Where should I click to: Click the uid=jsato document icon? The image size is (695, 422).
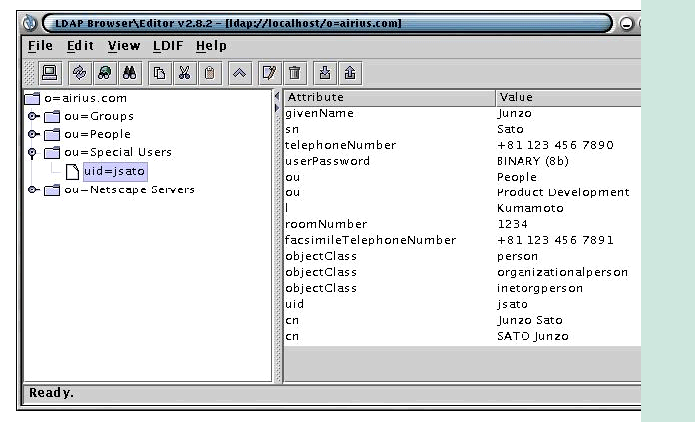tap(72, 172)
